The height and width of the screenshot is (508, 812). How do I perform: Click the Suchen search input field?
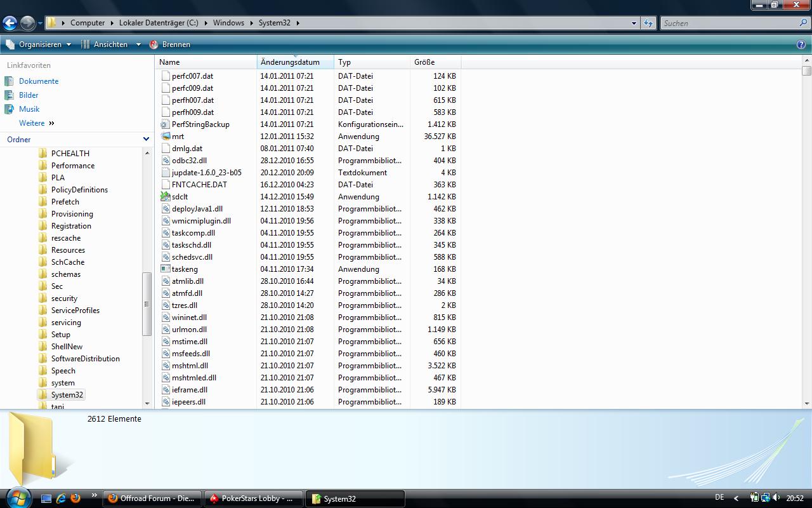730,23
